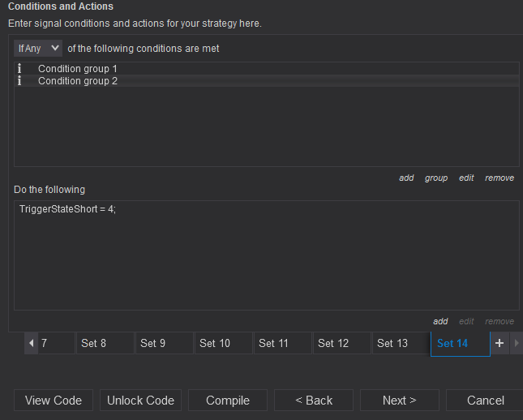Switch to the Set 8 tab
The width and height of the screenshot is (523, 420).
(x=94, y=343)
